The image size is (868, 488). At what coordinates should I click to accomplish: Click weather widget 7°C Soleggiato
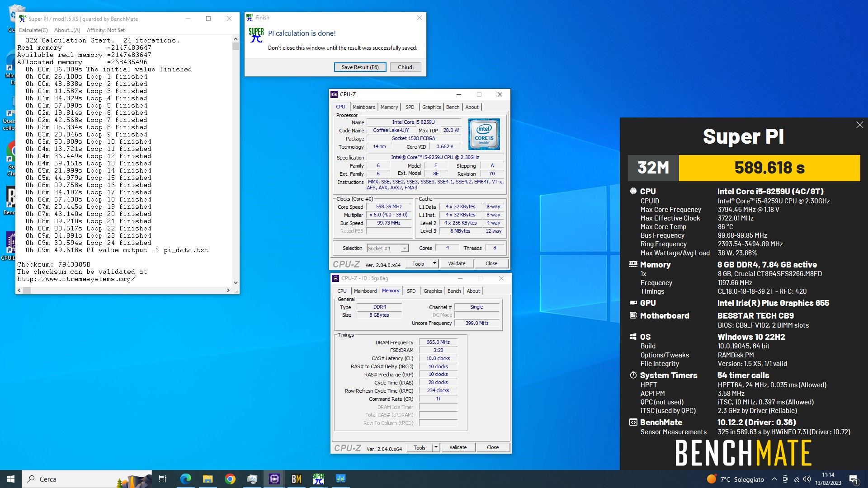[x=736, y=479]
